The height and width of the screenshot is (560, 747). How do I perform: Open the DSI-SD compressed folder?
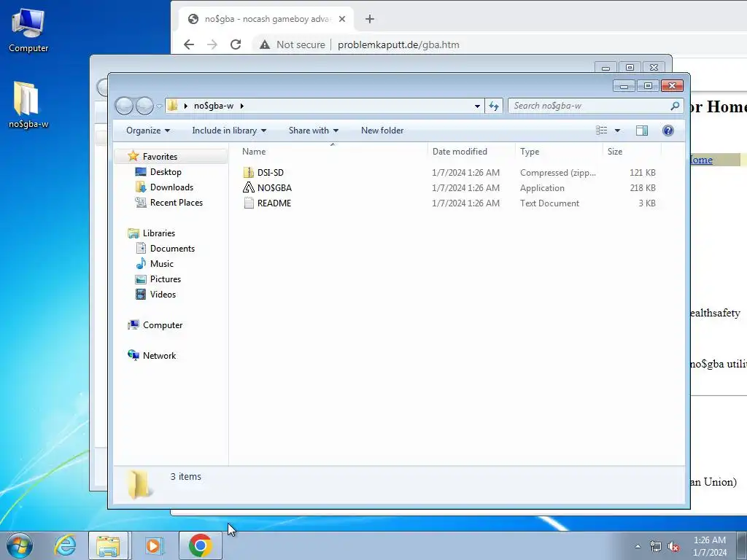click(x=270, y=172)
